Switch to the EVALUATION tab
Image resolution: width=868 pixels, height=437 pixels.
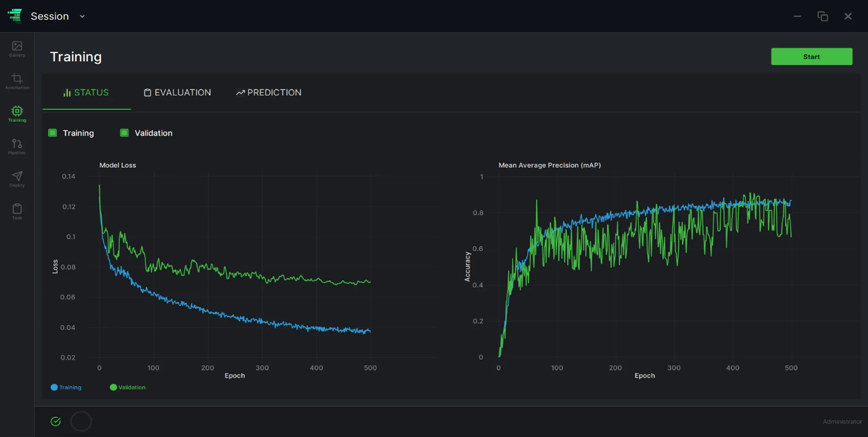[x=177, y=93]
